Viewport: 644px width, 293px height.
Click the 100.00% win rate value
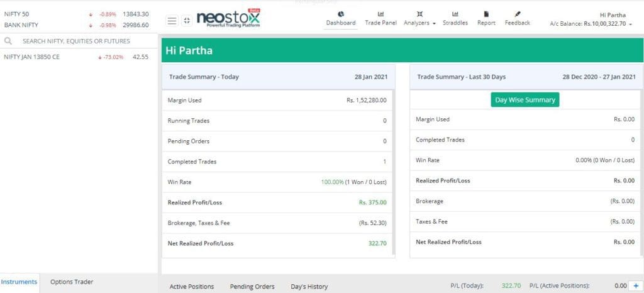pyautogui.click(x=332, y=182)
